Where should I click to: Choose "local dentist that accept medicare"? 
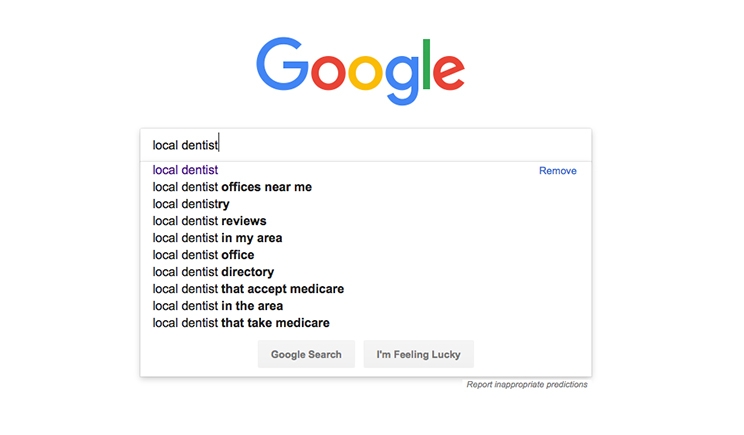[x=248, y=289]
